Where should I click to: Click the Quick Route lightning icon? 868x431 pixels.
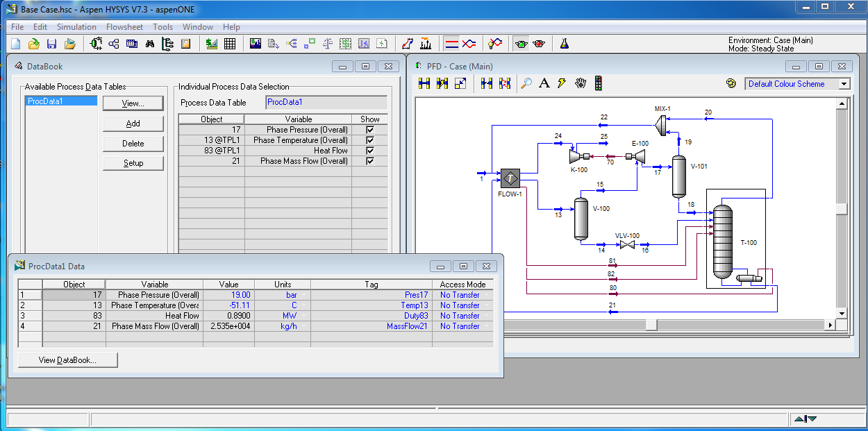click(x=564, y=83)
